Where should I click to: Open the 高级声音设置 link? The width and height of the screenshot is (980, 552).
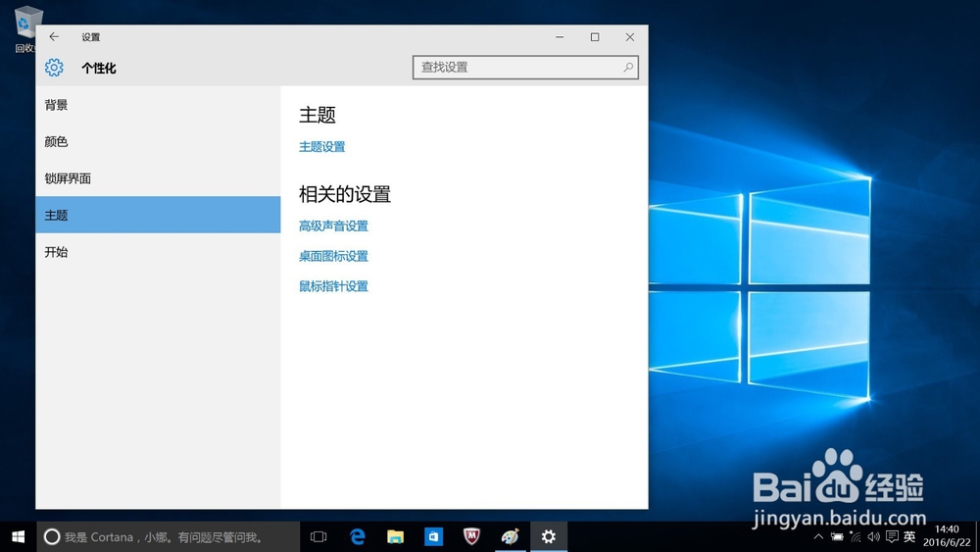point(334,226)
